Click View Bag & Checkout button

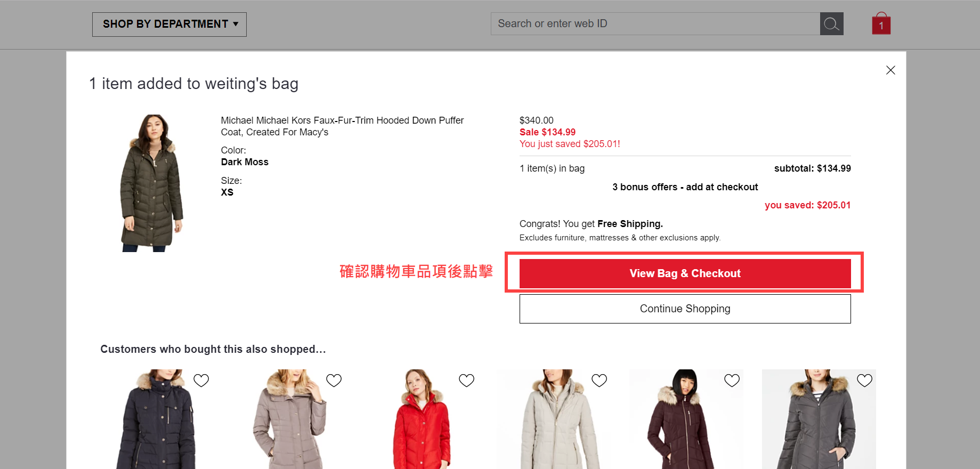[x=685, y=273]
